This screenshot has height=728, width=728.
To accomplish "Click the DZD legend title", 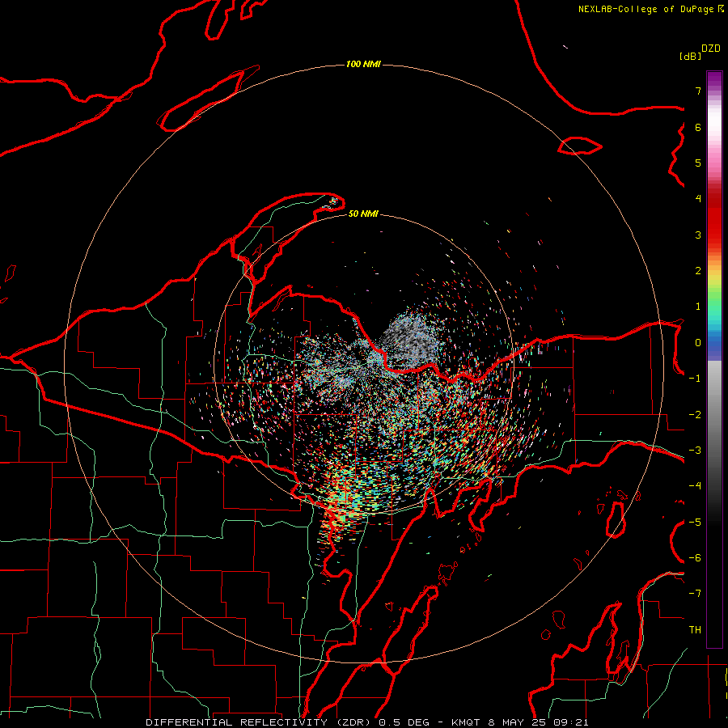I will click(711, 49).
